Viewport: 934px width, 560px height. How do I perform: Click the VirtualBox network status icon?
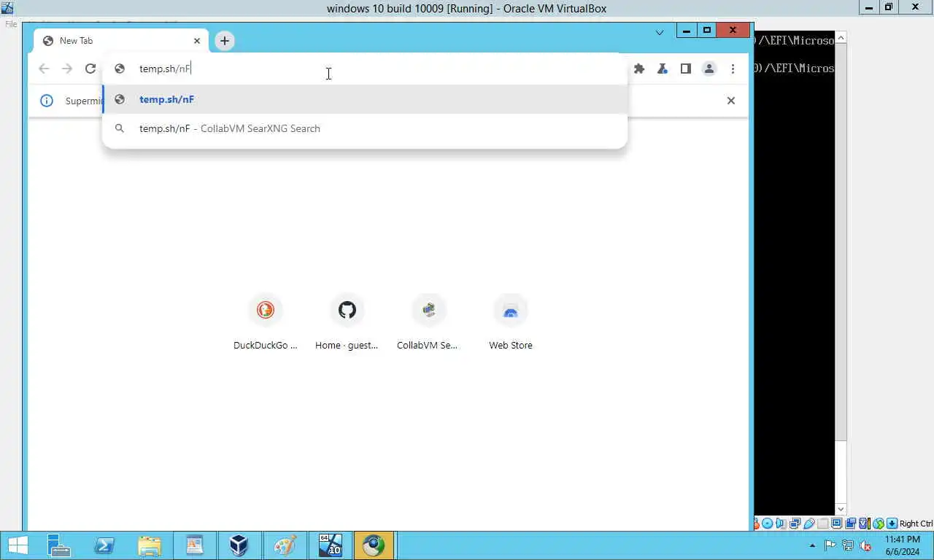pyautogui.click(x=795, y=524)
